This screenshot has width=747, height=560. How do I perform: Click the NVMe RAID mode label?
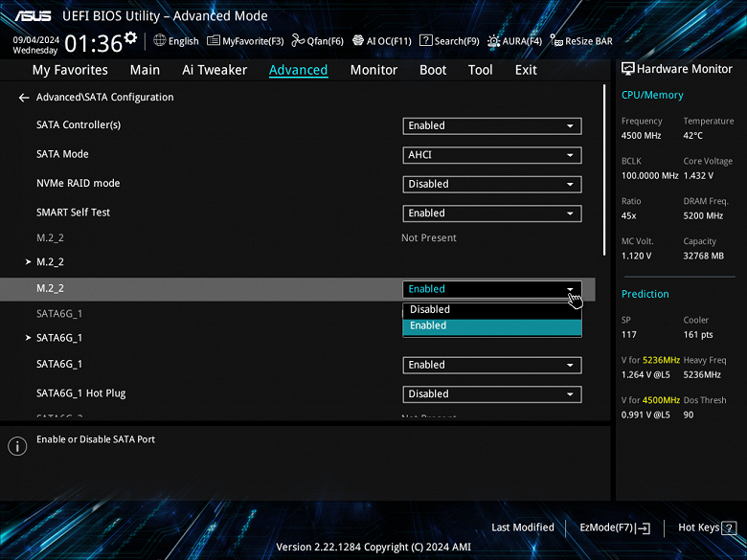tap(79, 184)
